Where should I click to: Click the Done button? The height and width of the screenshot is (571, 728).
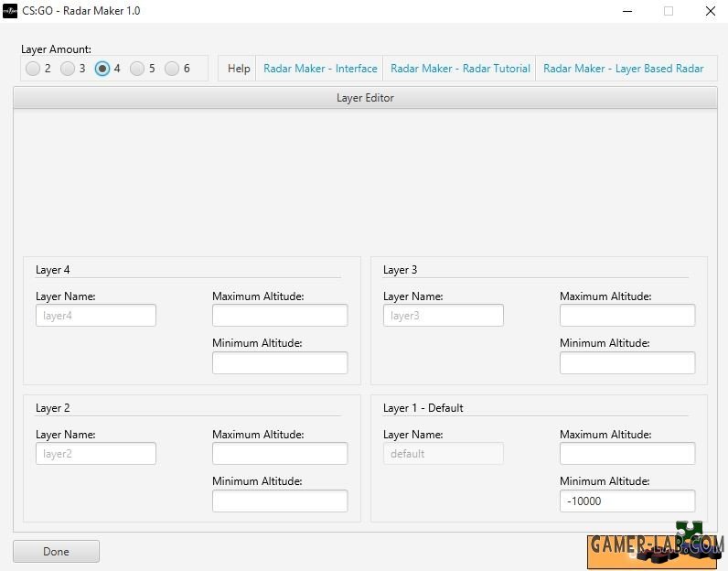[x=56, y=551]
